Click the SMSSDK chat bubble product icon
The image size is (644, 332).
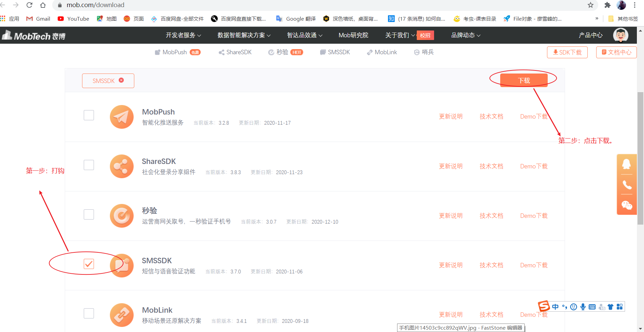coord(121,265)
